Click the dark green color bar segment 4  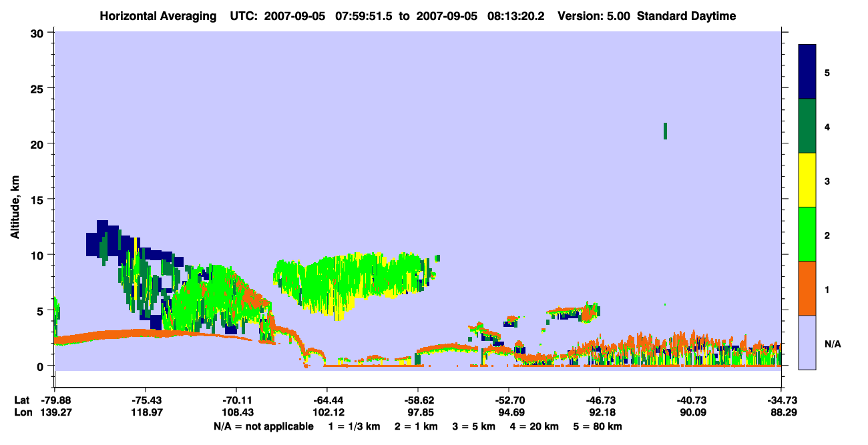(807, 126)
